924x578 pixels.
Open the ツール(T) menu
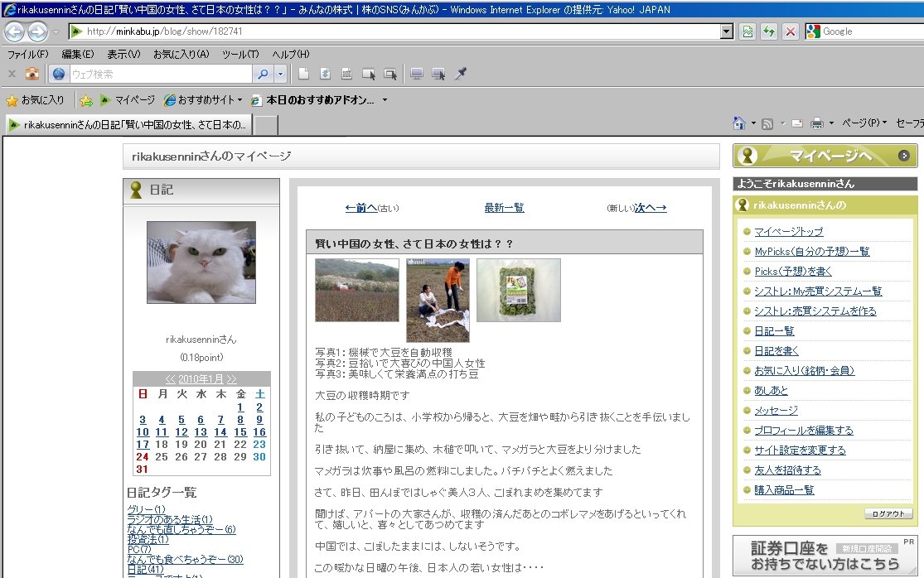[x=240, y=54]
